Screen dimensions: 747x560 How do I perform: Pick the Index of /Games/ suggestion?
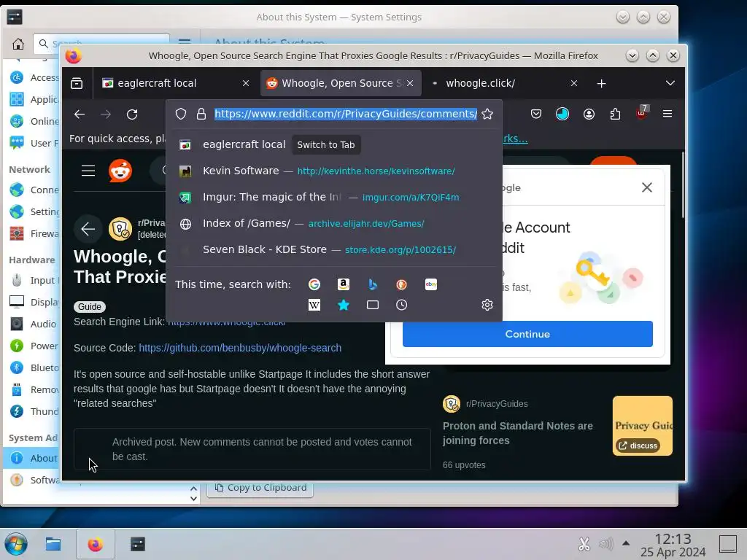(333, 223)
